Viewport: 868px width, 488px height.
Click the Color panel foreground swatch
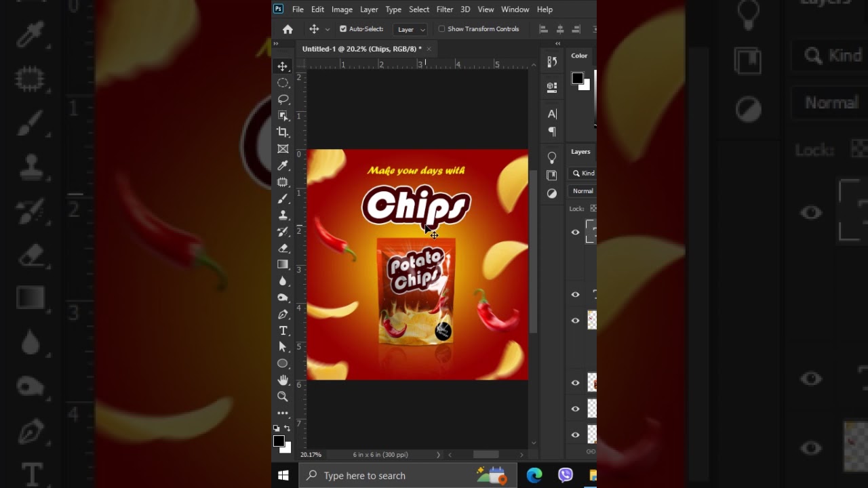[x=577, y=79]
